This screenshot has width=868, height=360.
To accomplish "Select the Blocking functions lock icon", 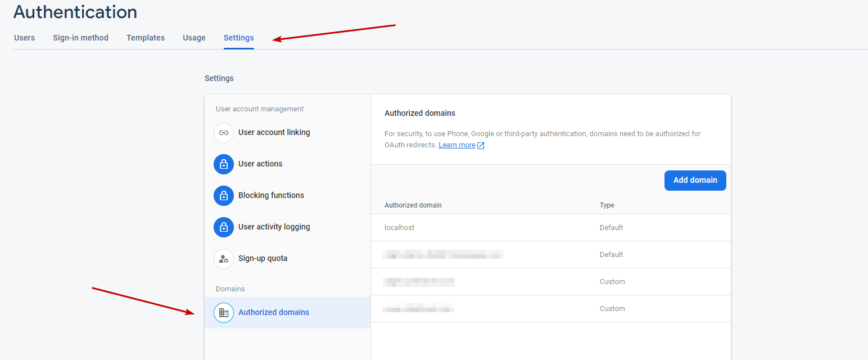I will click(x=224, y=196).
